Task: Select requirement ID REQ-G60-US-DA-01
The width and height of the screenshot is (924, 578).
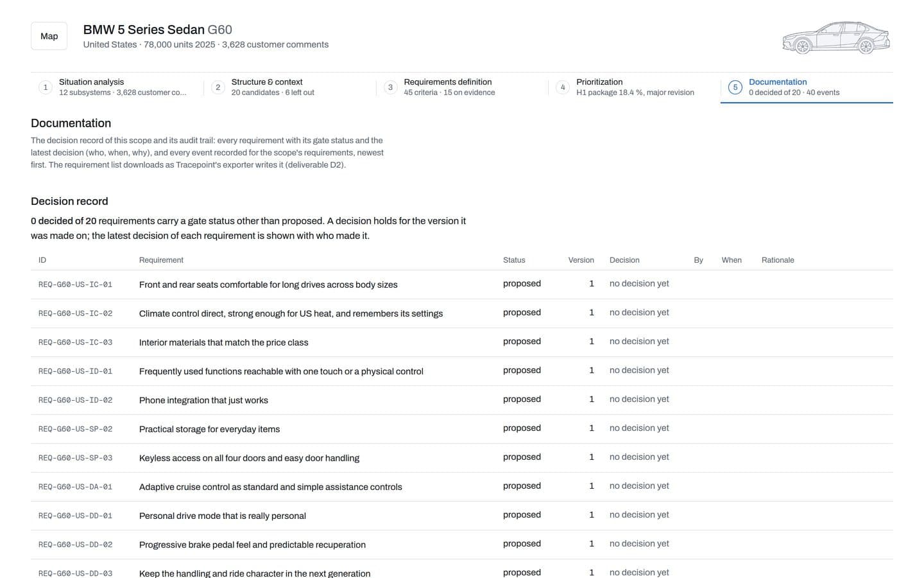Action: [75, 487]
